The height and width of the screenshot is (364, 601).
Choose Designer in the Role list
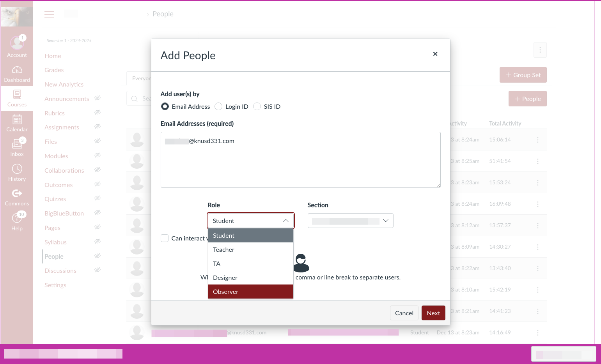[250, 277]
